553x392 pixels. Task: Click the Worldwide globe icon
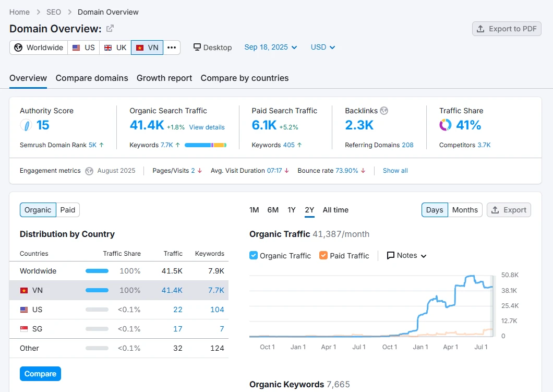pyautogui.click(x=19, y=47)
